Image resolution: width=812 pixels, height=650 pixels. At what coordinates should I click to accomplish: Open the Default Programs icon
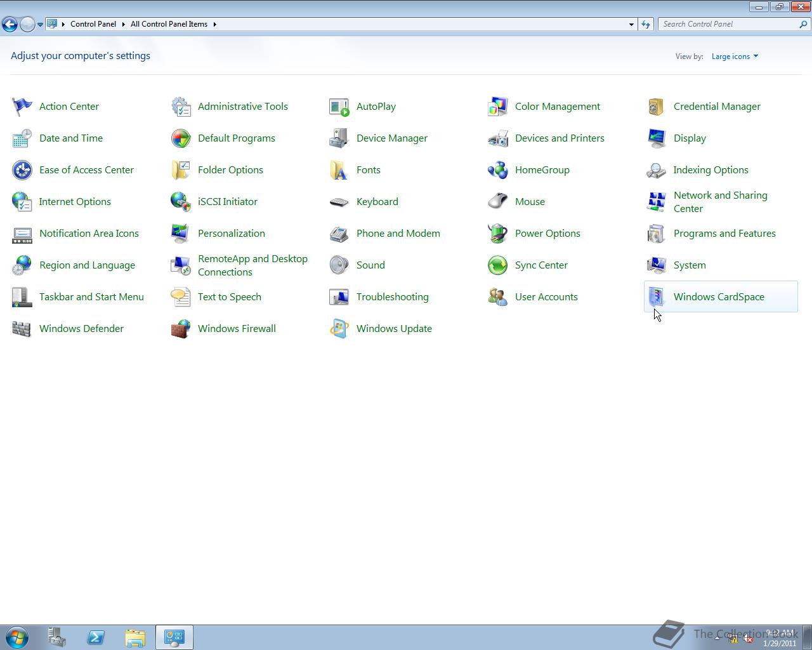(x=181, y=138)
